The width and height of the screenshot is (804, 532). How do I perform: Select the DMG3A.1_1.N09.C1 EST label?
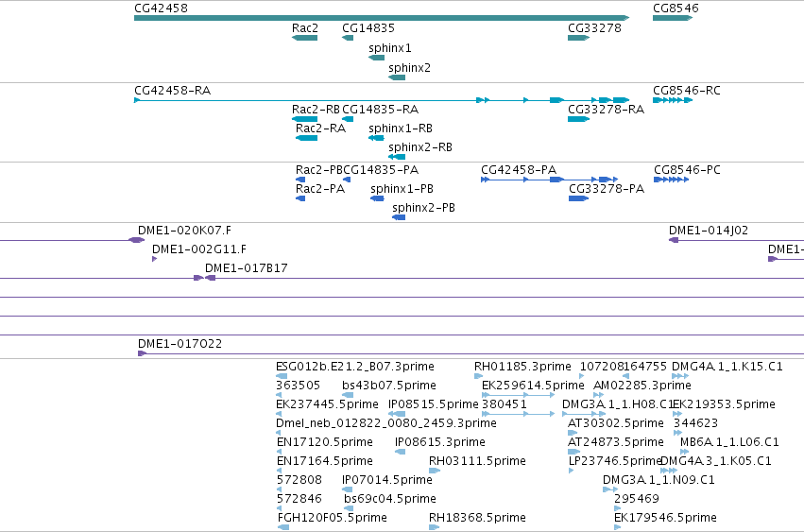(x=659, y=480)
